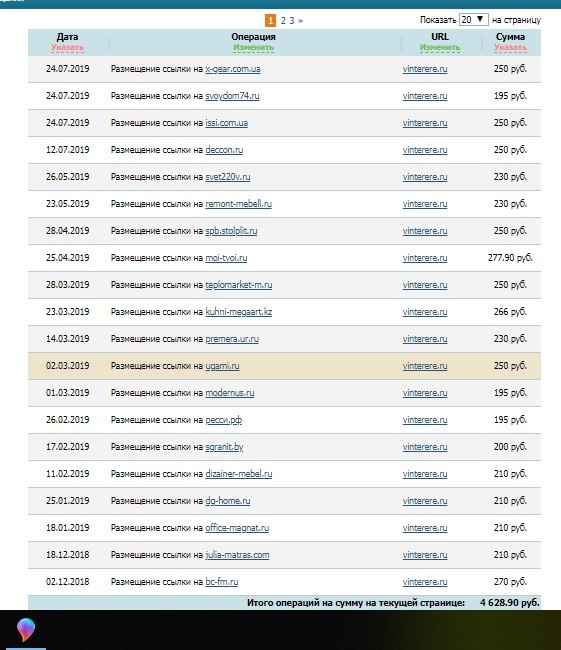561x650 pixels.
Task: Click Указать under the Сумма header
Action: [x=510, y=47]
